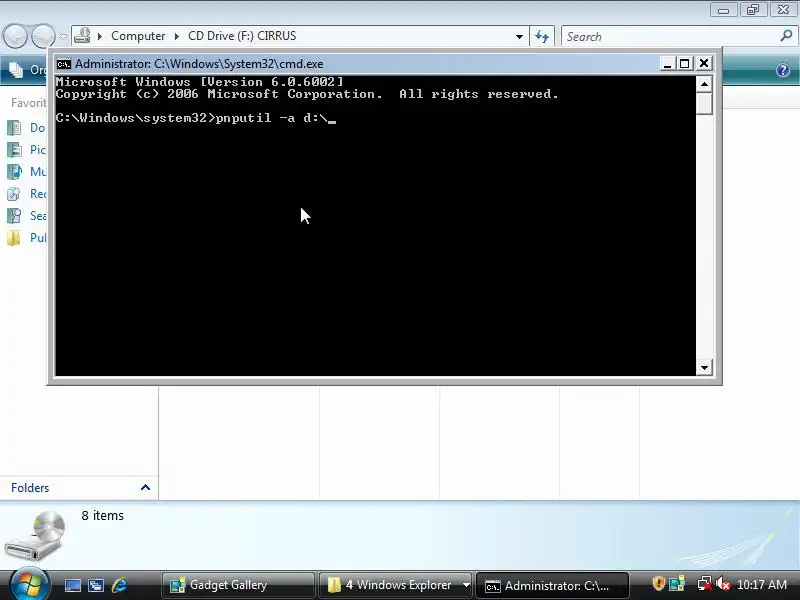Open the address bar history dropdown
This screenshot has height=600, width=800.
[519, 37]
